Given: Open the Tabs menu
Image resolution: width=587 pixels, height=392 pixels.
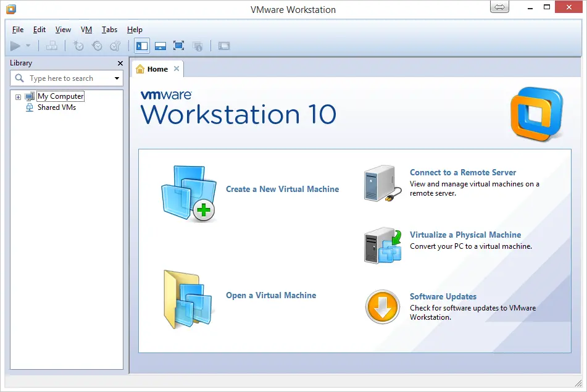Looking at the screenshot, I should click(x=109, y=30).
